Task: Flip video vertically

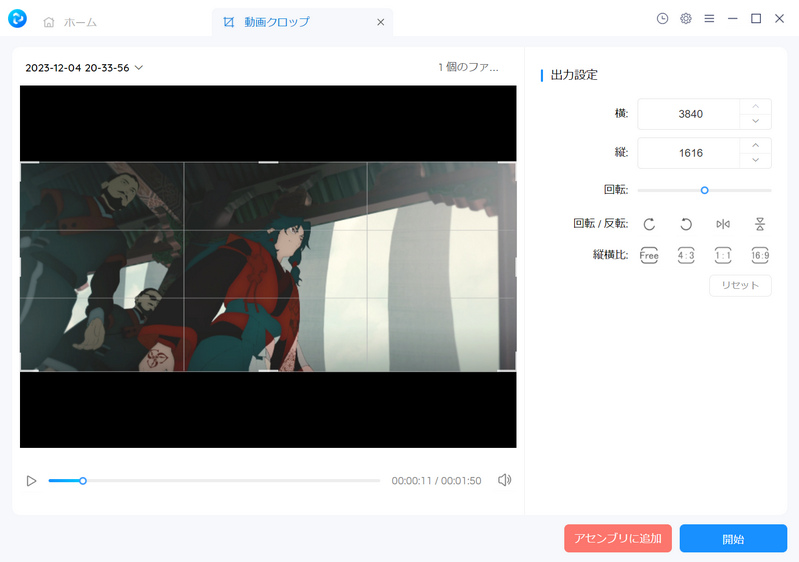Action: point(760,224)
